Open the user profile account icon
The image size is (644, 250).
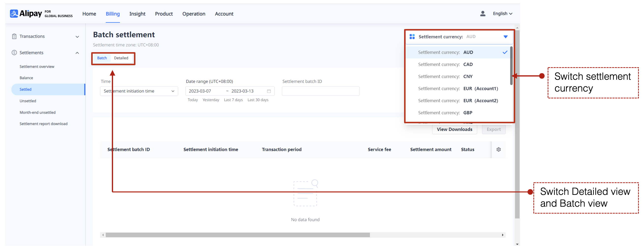tap(482, 14)
